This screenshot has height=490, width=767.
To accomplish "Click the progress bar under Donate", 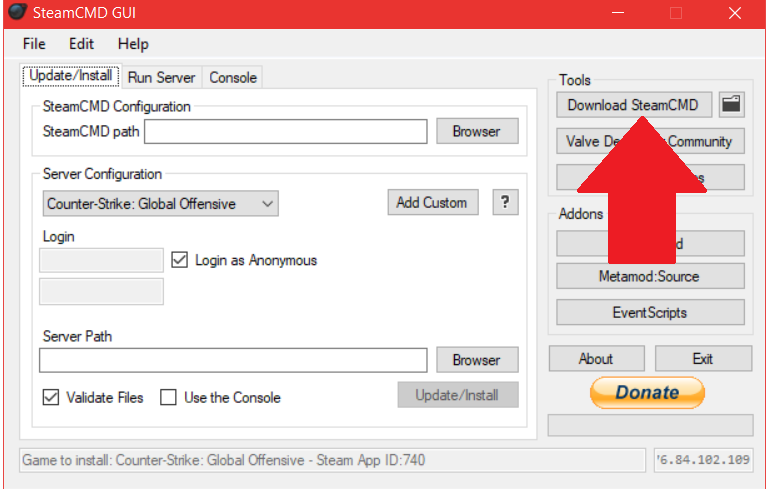I will (650, 425).
